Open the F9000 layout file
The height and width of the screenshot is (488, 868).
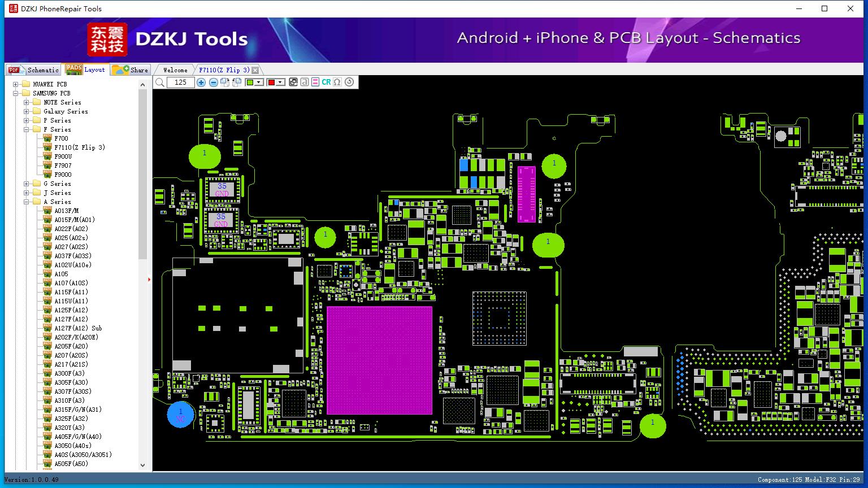[x=63, y=175]
